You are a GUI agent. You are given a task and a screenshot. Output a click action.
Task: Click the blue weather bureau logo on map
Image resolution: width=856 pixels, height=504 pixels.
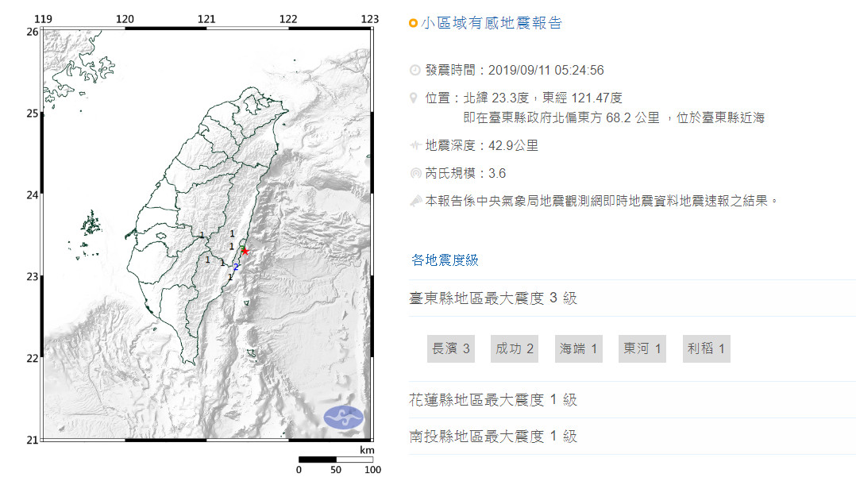[343, 417]
